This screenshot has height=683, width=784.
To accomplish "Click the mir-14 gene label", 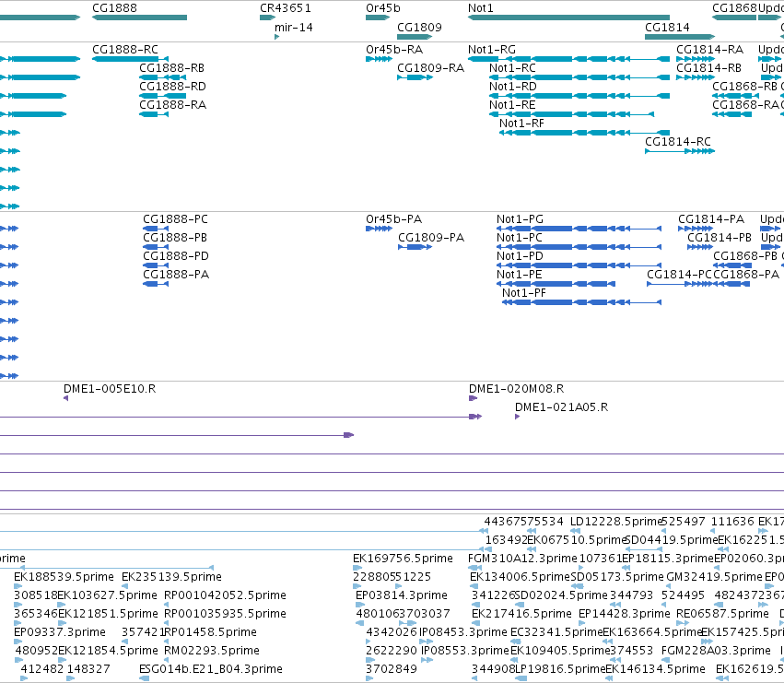I will [x=294, y=28].
